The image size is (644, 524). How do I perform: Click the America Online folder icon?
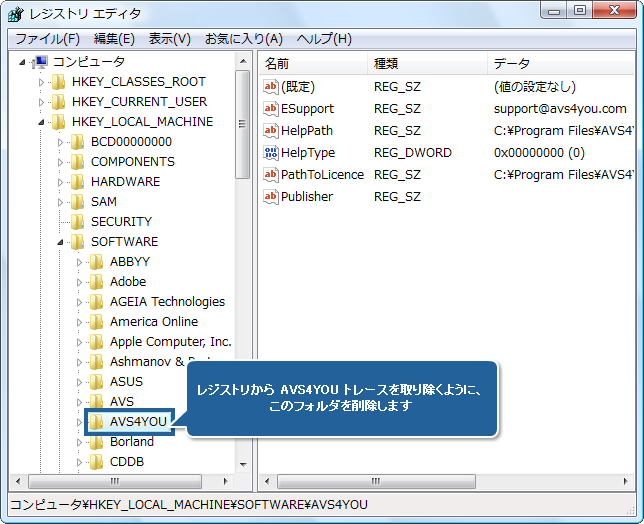tap(96, 322)
